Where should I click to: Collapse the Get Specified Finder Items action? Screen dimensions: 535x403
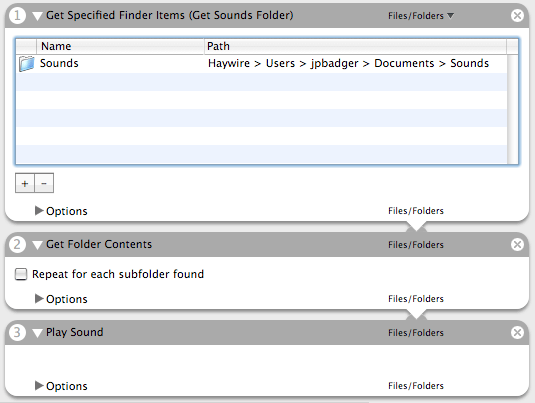click(37, 16)
